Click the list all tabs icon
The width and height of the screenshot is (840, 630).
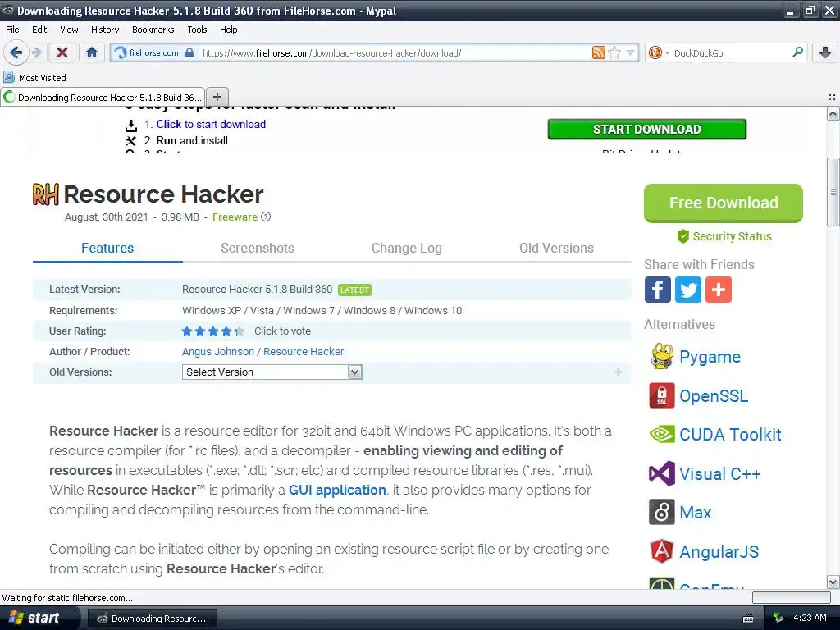(832, 97)
